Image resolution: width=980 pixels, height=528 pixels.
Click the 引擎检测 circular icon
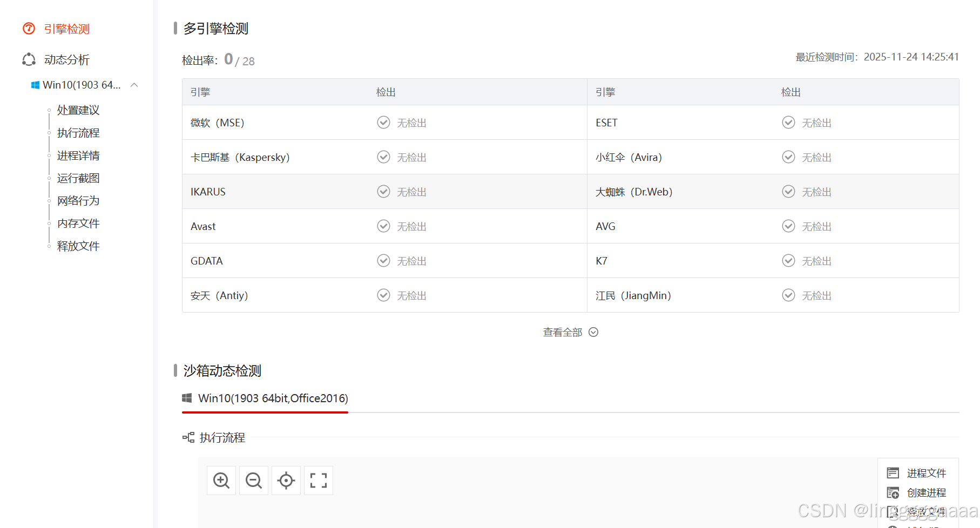tap(29, 29)
